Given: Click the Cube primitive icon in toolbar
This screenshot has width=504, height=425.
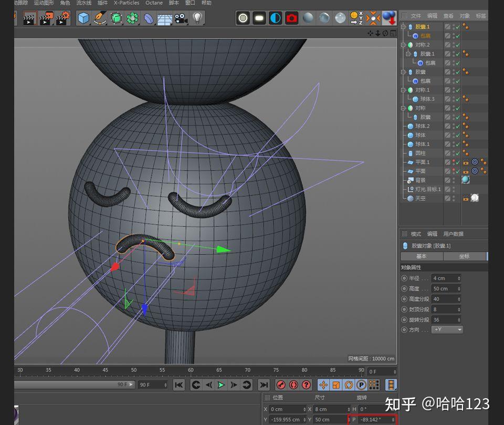Looking at the screenshot, I should [83, 18].
